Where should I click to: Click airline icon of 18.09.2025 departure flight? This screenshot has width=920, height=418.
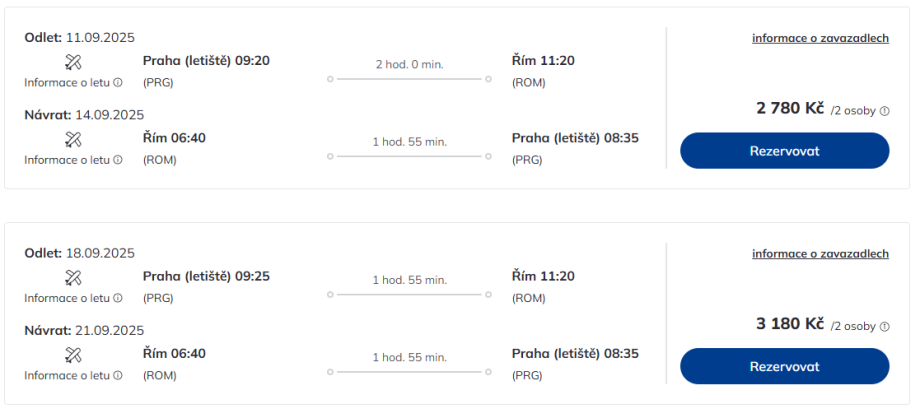click(x=73, y=277)
